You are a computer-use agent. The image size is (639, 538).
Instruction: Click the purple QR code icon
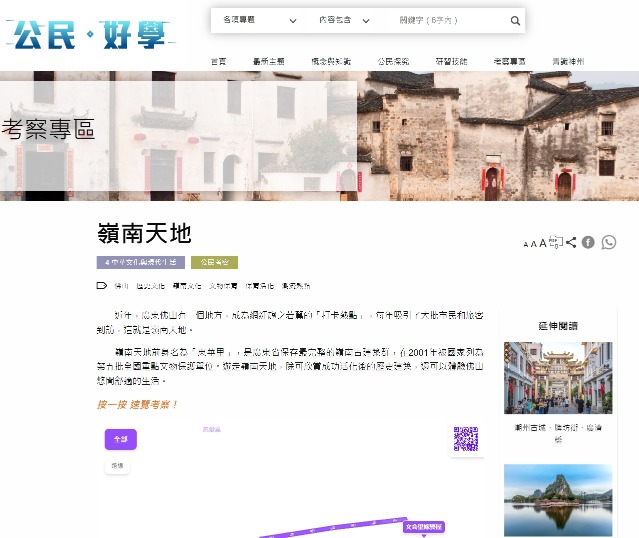(x=466, y=439)
